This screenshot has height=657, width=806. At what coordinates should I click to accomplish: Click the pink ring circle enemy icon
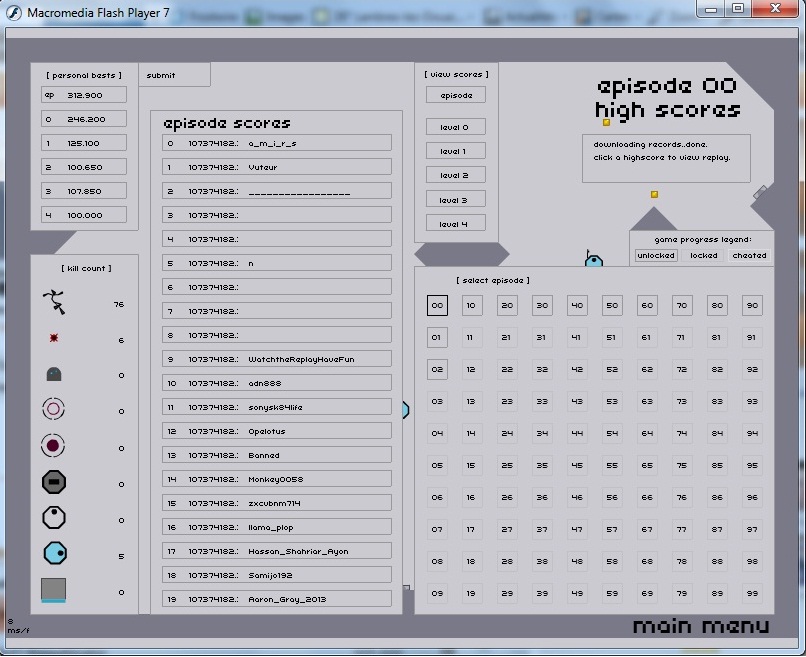54,410
